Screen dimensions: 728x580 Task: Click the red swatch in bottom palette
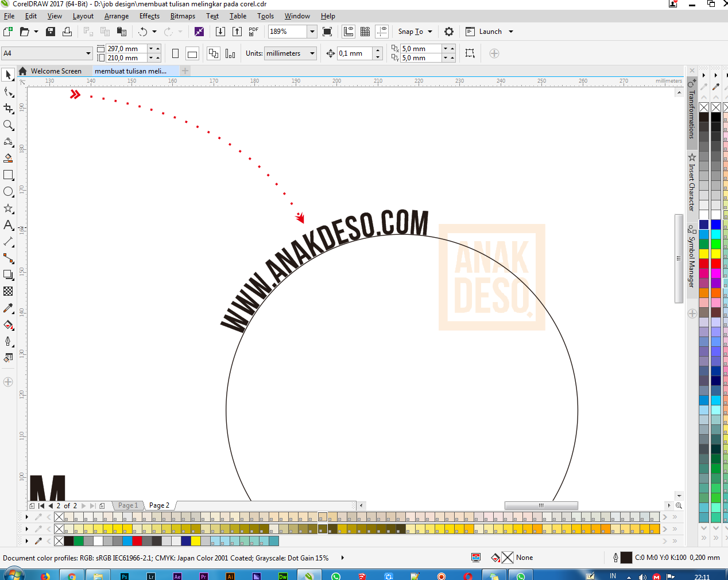pos(137,541)
